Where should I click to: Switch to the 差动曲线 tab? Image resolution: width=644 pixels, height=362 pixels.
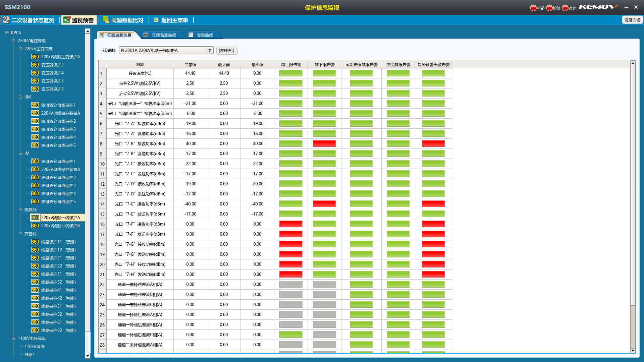205,35
